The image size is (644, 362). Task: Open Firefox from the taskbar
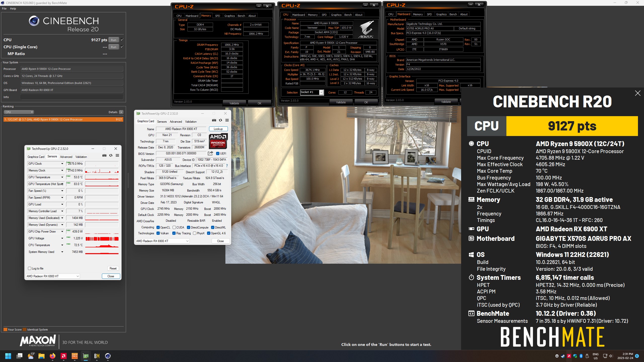click(x=52, y=356)
